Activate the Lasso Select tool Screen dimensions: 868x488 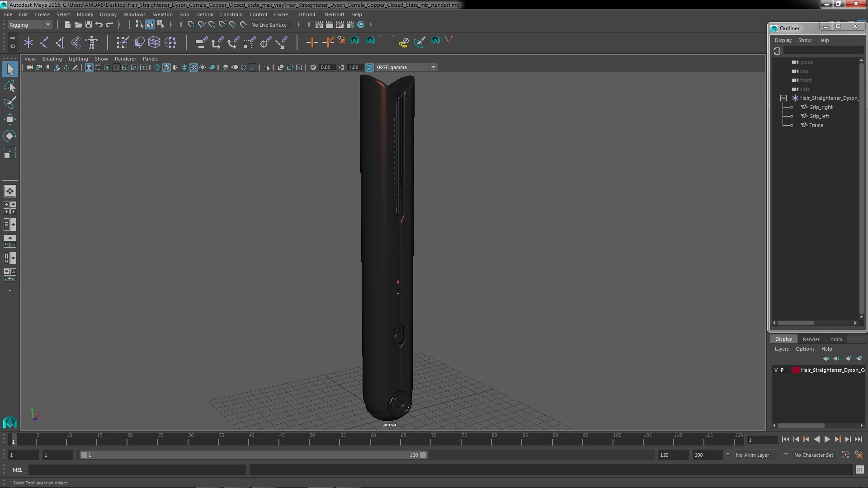click(10, 86)
